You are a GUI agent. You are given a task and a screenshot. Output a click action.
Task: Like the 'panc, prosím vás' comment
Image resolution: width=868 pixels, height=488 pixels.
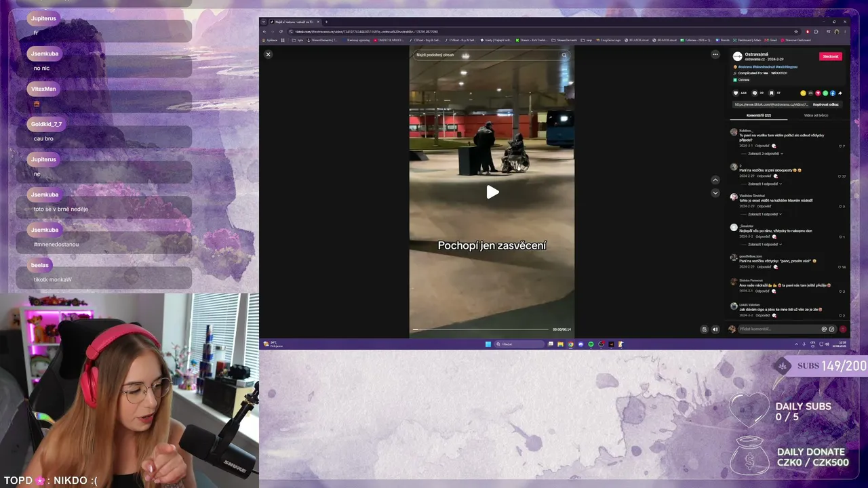[840, 267]
